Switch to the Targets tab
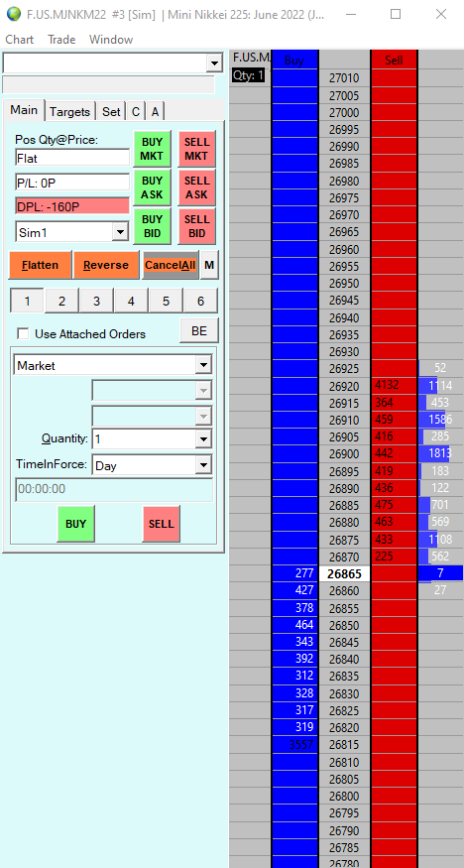Screen dimensions: 464x868 click(69, 112)
